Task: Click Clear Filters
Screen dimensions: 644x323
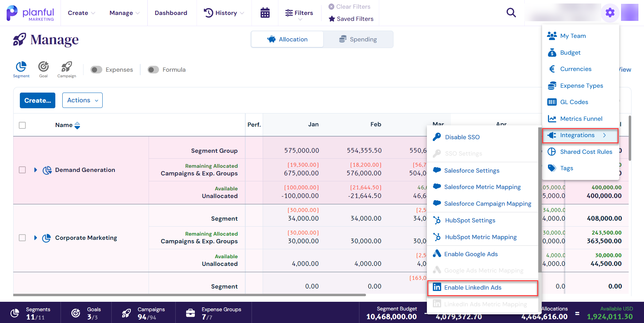Action: point(349,7)
